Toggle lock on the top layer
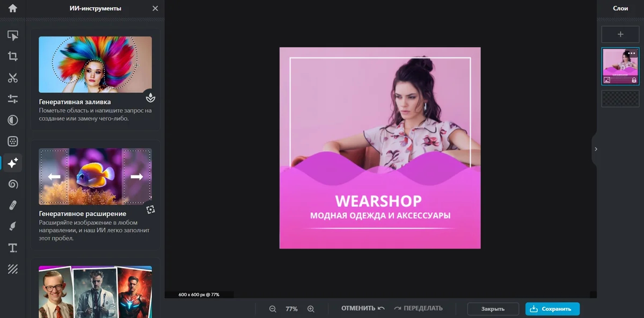Screen dimensions: 644x318 [634, 80]
